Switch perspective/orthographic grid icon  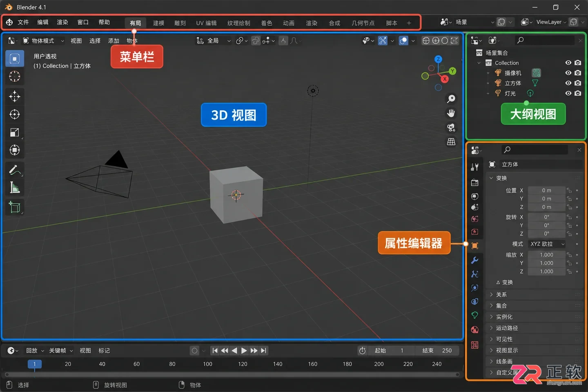click(x=451, y=142)
